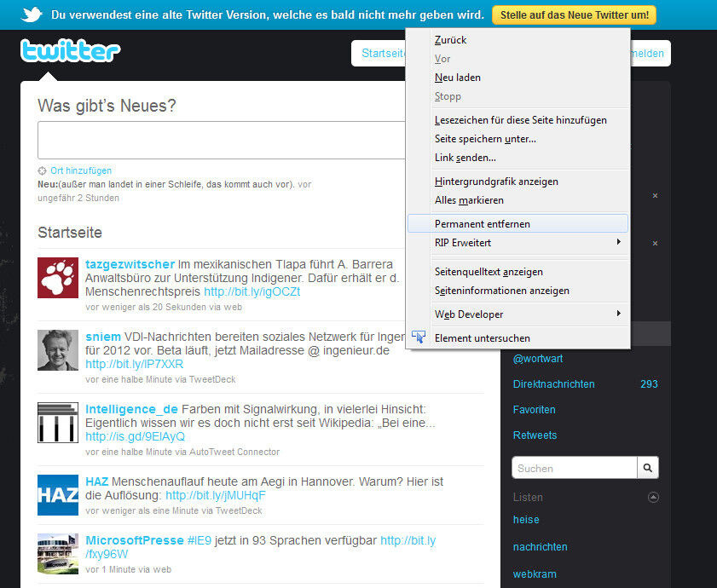
Task: Click 'vor weniger als 20 Sekunden' timestamp
Action: pyautogui.click(x=146, y=308)
